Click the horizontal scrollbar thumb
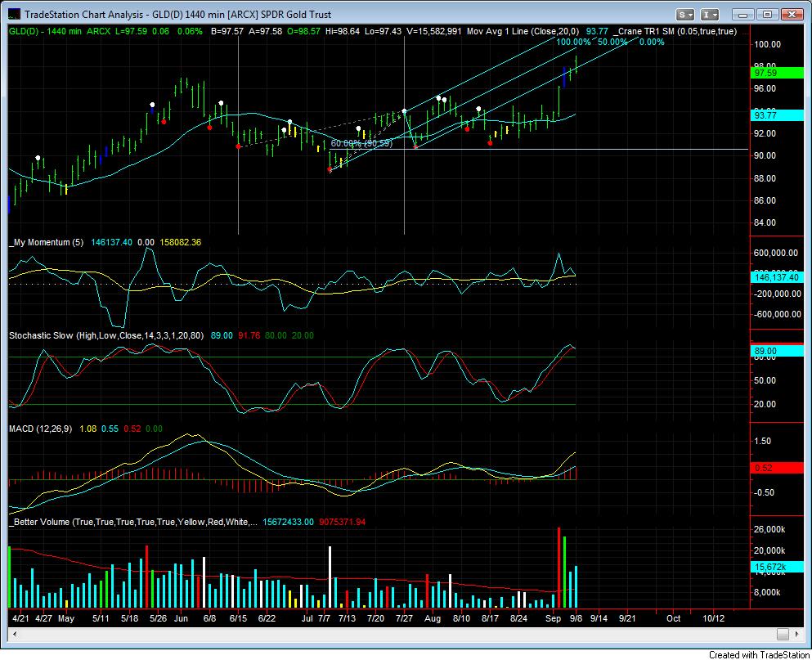Image resolution: width=812 pixels, height=660 pixels. pyautogui.click(x=783, y=634)
